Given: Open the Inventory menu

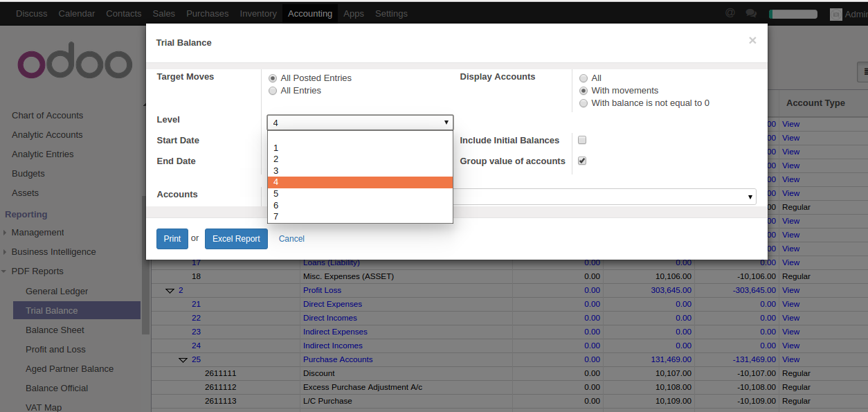Looking at the screenshot, I should tap(258, 13).
